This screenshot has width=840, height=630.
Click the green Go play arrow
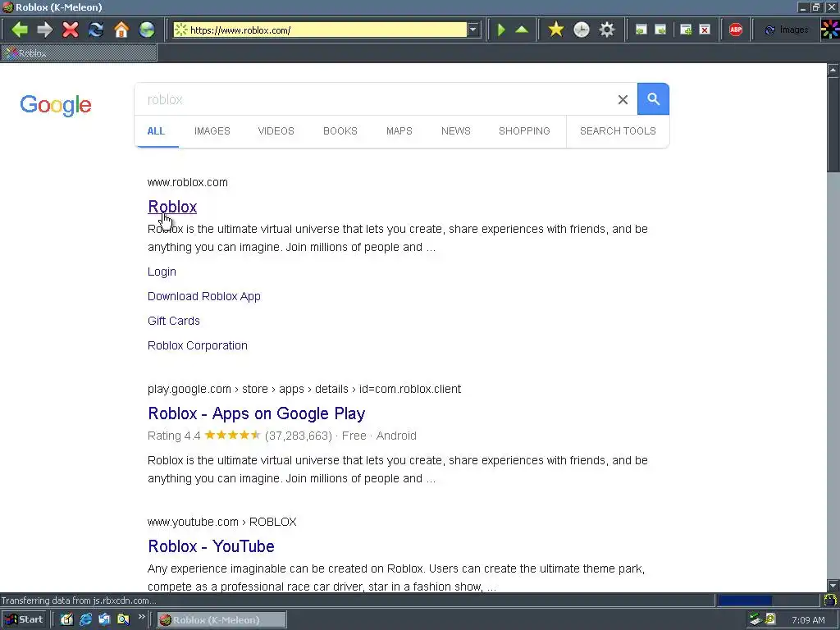pyautogui.click(x=501, y=30)
